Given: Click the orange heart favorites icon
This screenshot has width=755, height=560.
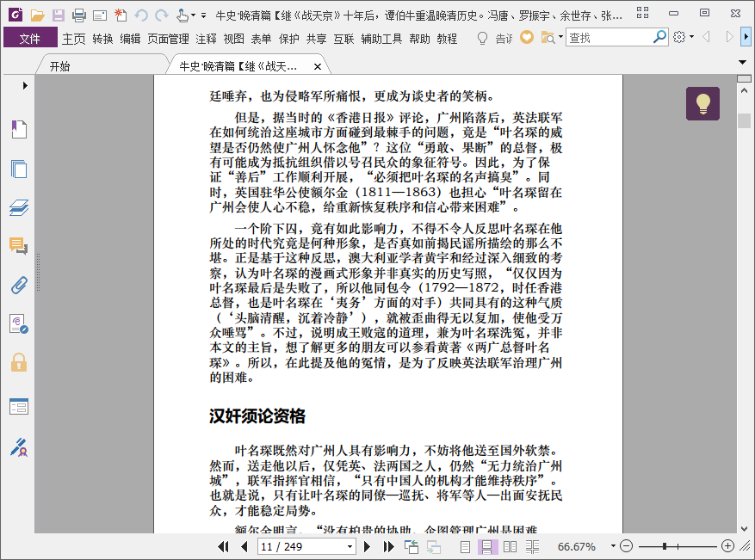Looking at the screenshot, I should click(x=527, y=37).
